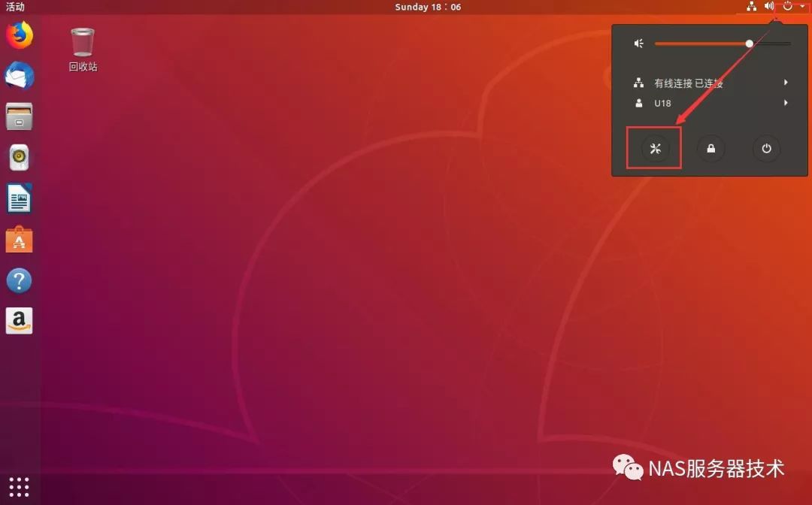812x505 pixels.
Task: Open the Sunday 18:06 clock menu
Action: click(428, 7)
